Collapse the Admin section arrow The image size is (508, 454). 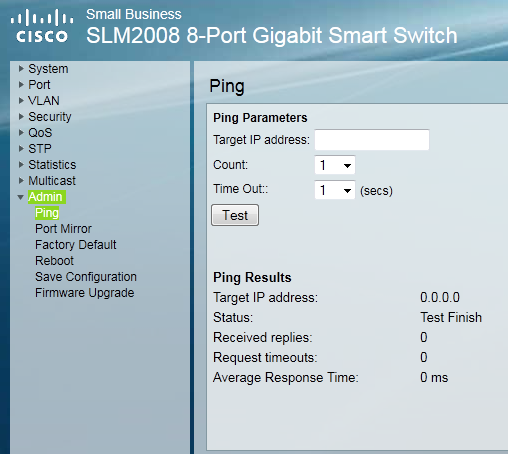(21, 197)
